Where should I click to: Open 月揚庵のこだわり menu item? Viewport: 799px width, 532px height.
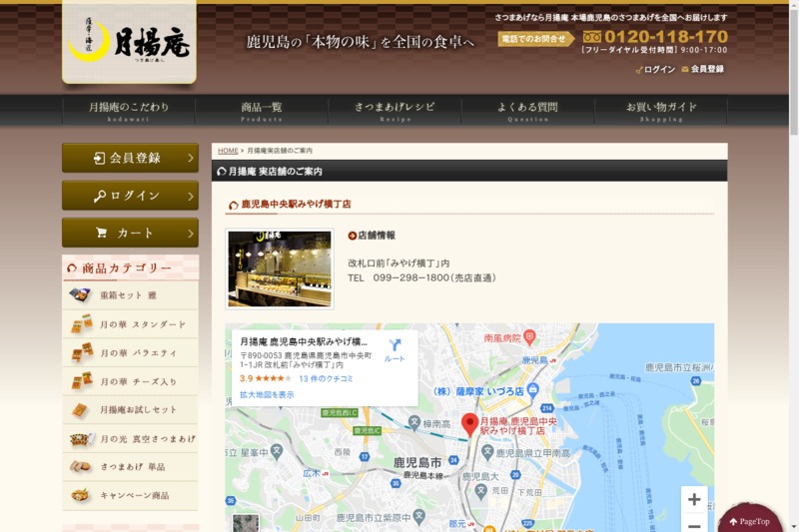coord(129,110)
